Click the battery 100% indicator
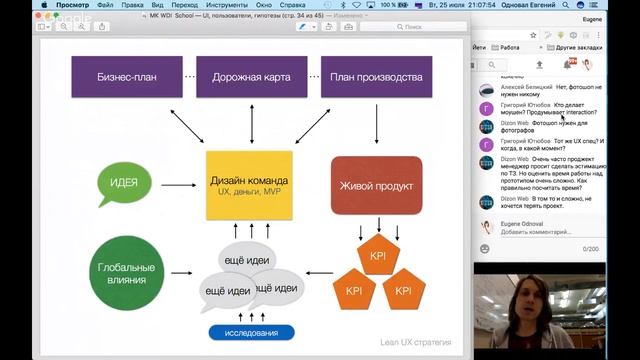This screenshot has height=360, width=640. click(394, 5)
